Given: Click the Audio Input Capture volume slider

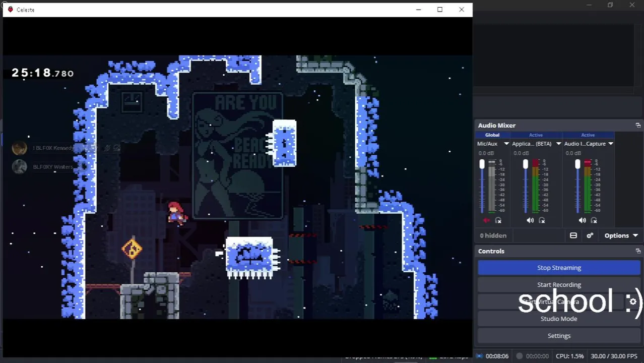Looking at the screenshot, I should pos(577,164).
